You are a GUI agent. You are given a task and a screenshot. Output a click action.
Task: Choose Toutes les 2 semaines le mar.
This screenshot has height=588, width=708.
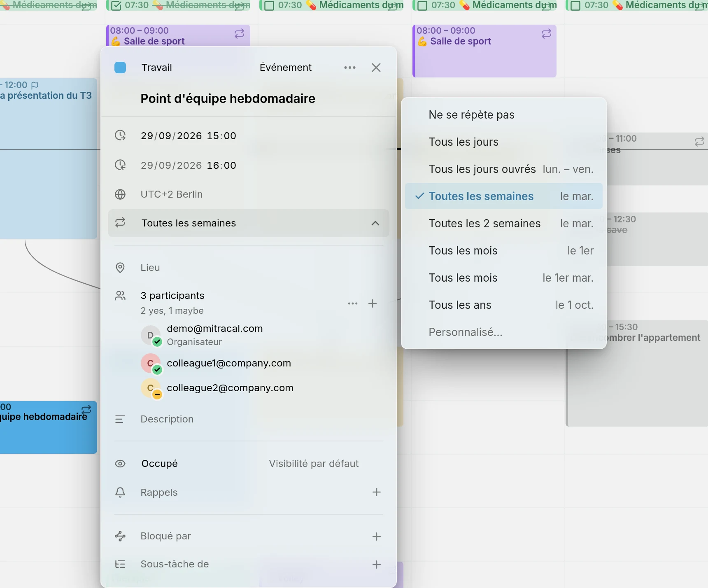[x=504, y=224]
